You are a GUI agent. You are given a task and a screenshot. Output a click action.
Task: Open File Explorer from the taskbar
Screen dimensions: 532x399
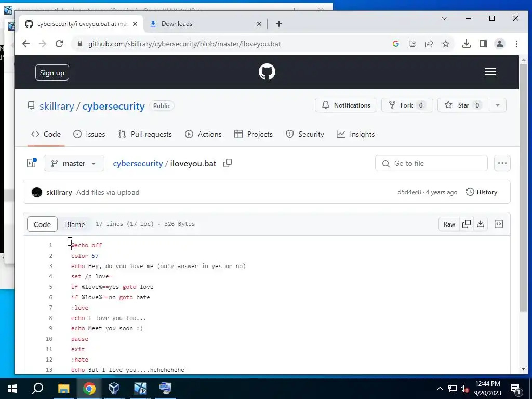(x=63, y=389)
